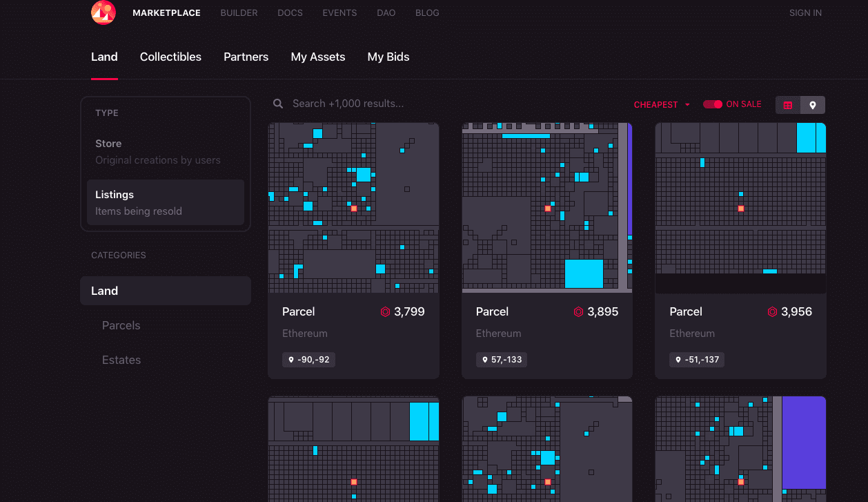
Task: Select Estates subcategory
Action: click(x=121, y=360)
